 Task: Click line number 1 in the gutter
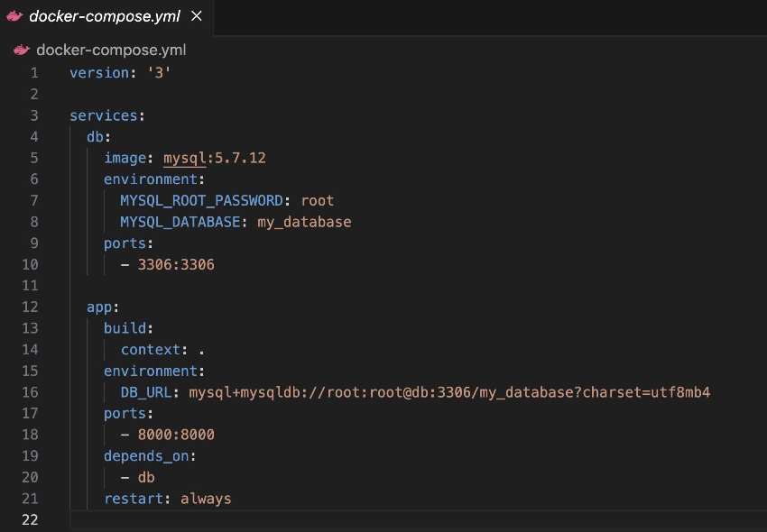point(34,73)
